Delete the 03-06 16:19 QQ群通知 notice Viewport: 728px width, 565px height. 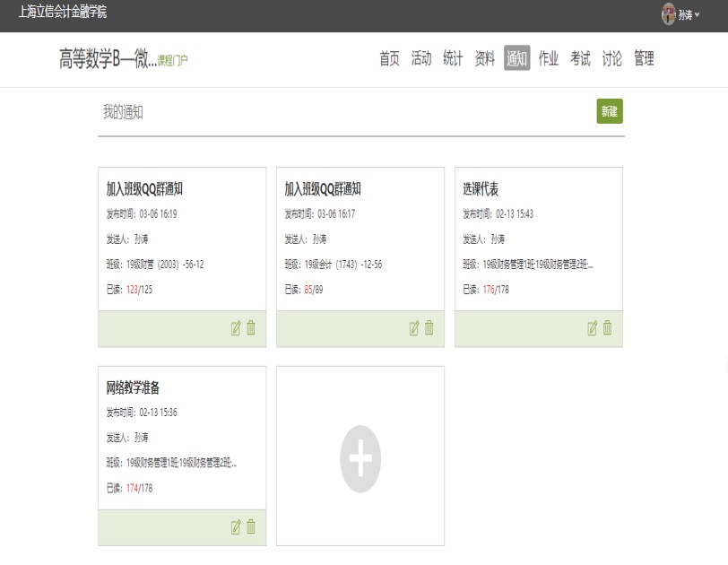tap(251, 328)
